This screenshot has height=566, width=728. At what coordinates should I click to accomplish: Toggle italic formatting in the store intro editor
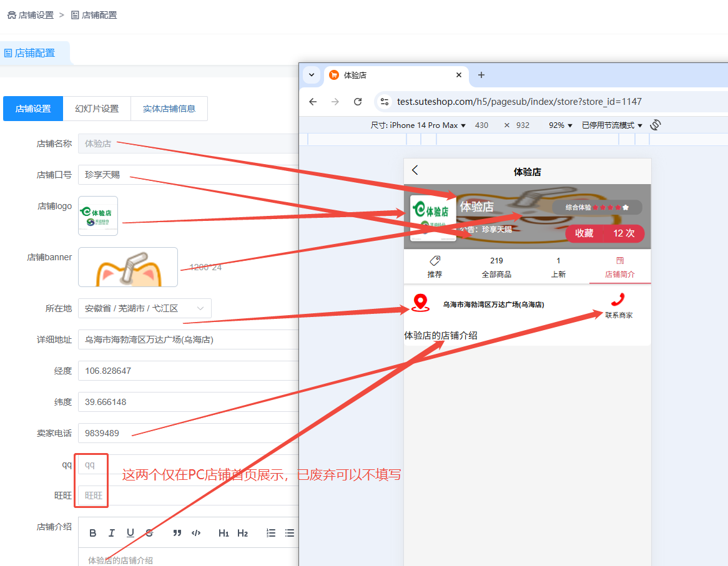point(112,533)
